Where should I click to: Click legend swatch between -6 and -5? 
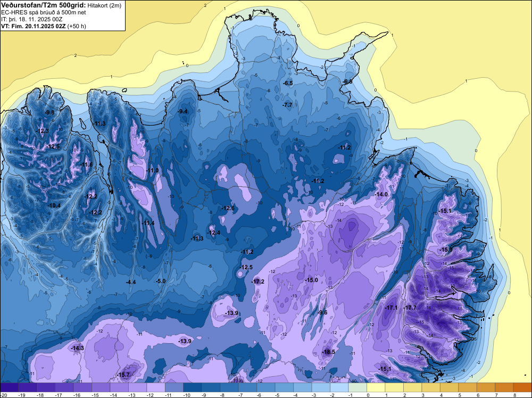[x=266, y=387]
